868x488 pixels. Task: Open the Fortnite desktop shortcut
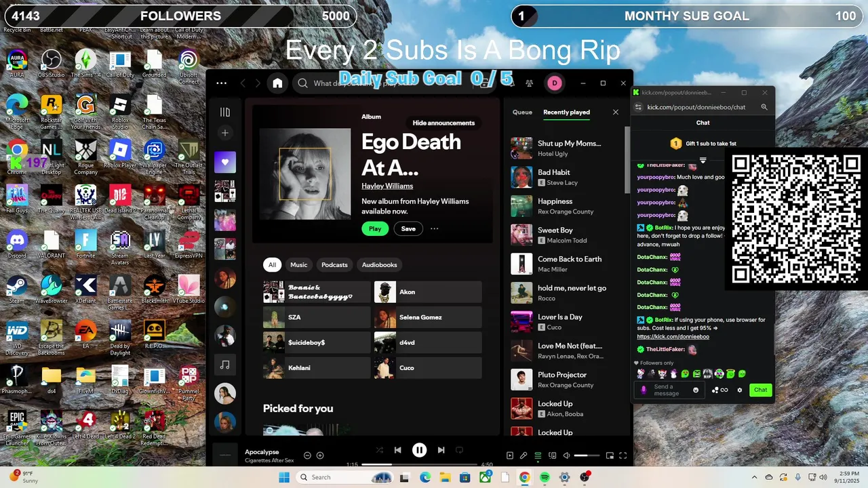(85, 243)
